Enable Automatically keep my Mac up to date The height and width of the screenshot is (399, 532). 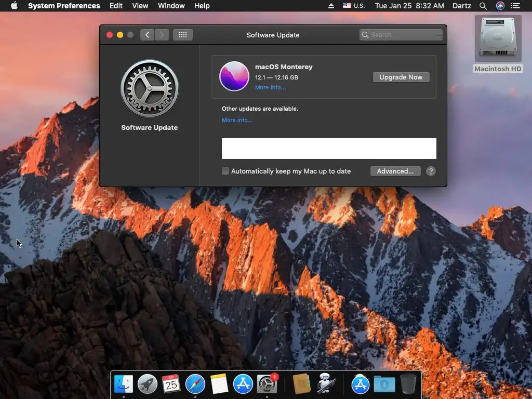point(225,171)
